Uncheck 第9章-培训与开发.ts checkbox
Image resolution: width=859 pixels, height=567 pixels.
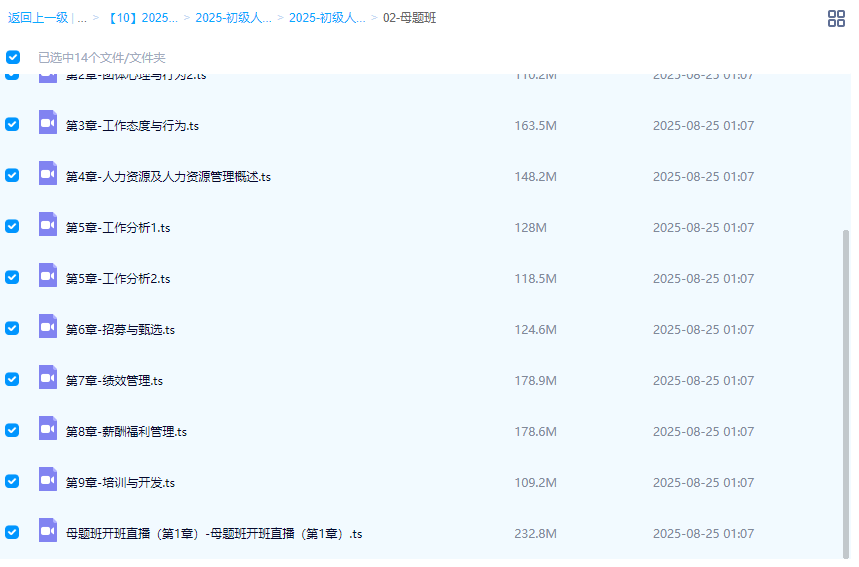pyautogui.click(x=12, y=481)
